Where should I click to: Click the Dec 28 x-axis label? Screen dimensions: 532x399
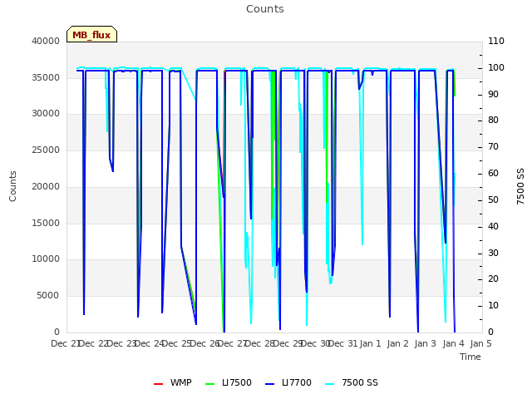click(x=260, y=343)
